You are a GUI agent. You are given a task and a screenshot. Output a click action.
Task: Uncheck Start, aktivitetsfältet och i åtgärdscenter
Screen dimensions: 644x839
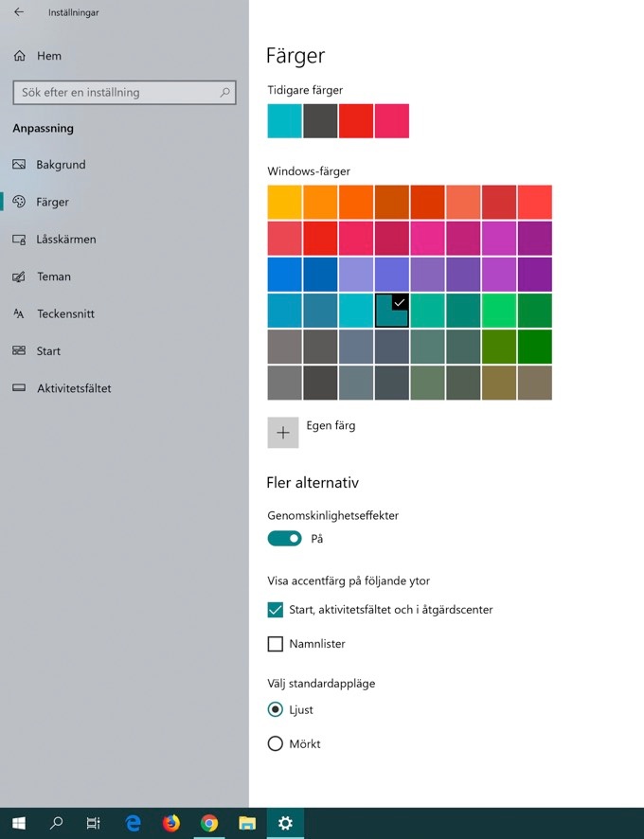tap(276, 610)
